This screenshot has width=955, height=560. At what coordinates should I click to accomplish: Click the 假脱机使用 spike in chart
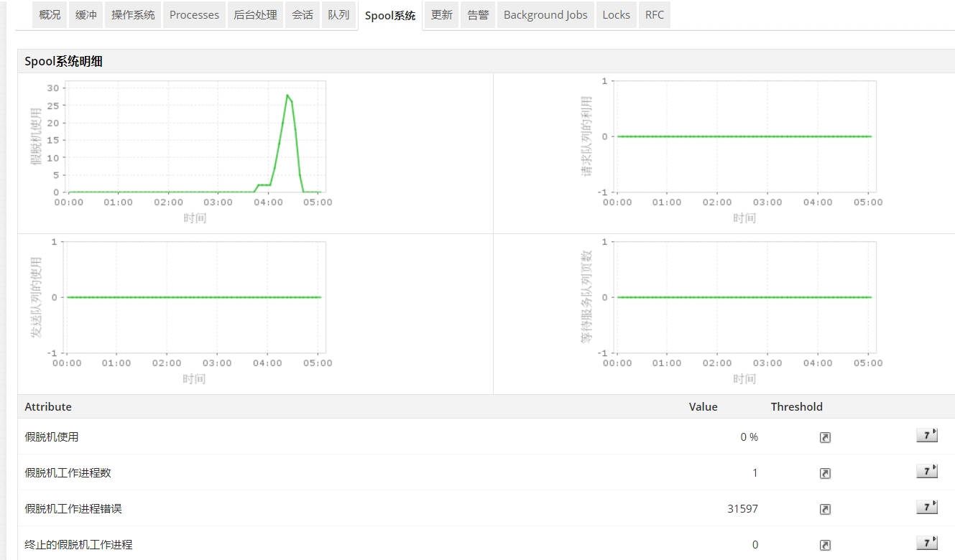[x=288, y=96]
